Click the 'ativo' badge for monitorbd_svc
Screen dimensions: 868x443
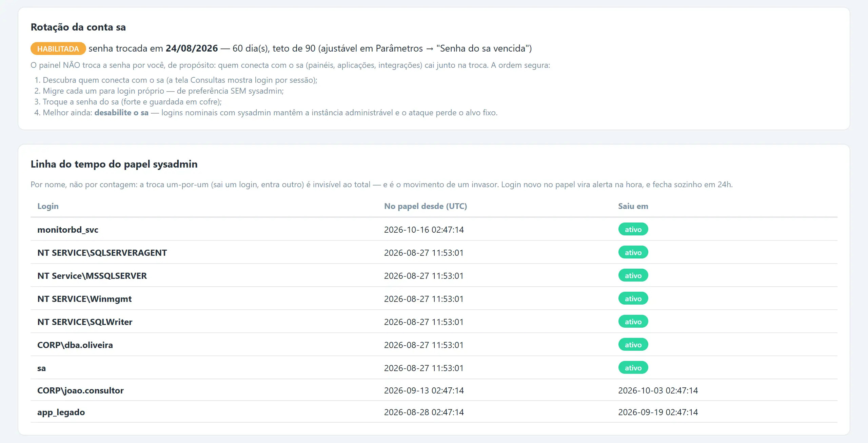pos(633,229)
